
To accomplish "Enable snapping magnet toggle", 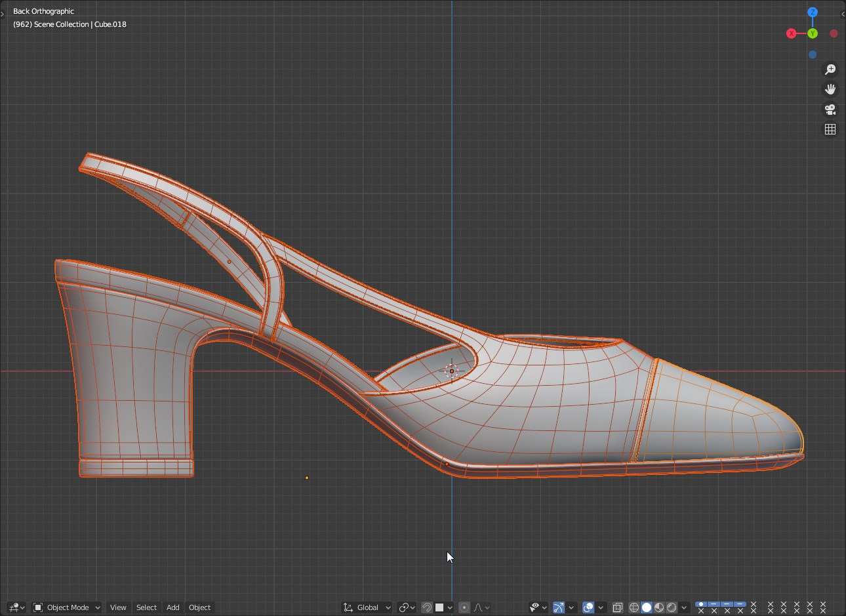I will (x=427, y=607).
